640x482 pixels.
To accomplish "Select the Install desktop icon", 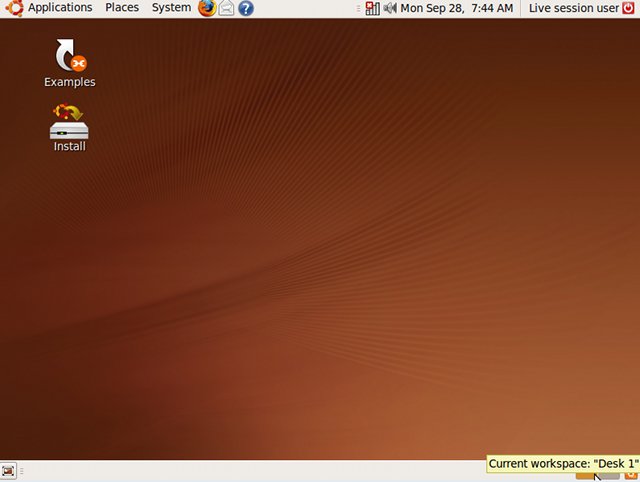I will pos(69,128).
